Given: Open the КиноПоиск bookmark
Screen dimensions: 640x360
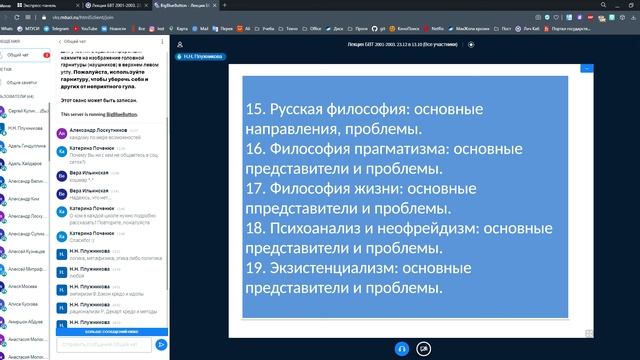Looking at the screenshot, I should [x=404, y=29].
